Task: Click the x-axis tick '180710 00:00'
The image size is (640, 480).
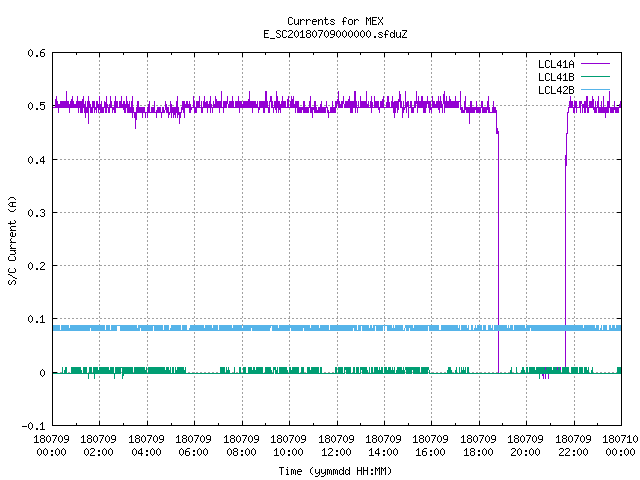Action: coord(620,446)
